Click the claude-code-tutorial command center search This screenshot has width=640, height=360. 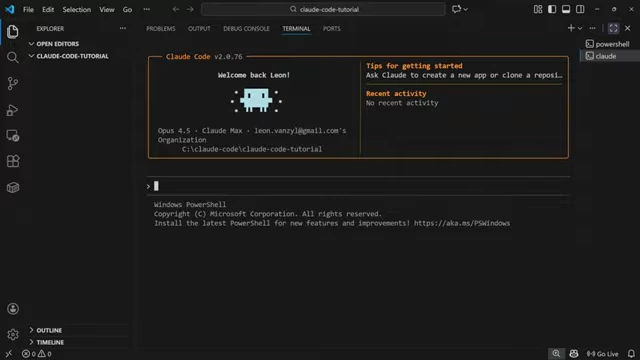323,9
